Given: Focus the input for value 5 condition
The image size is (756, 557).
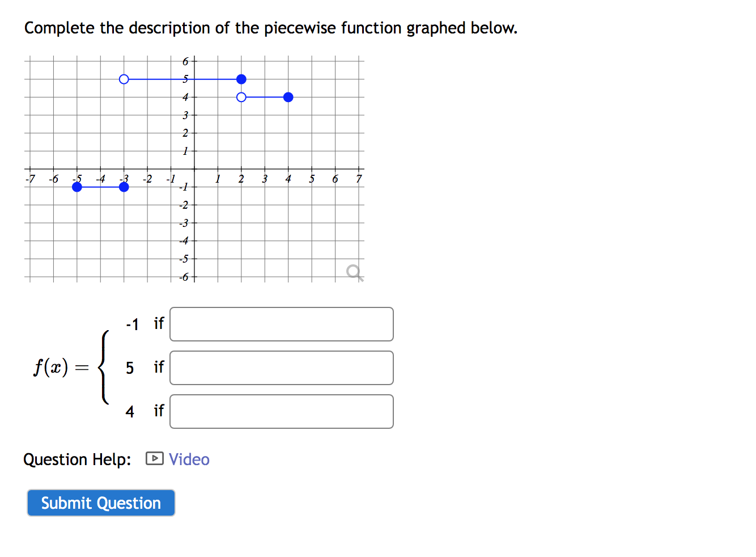Looking at the screenshot, I should pos(282,368).
